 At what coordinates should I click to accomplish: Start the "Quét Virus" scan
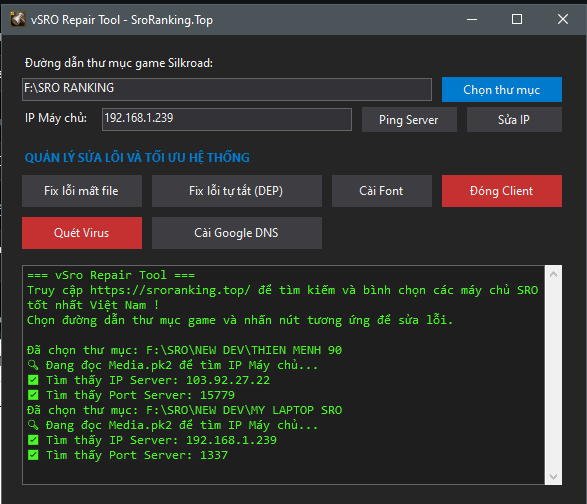(x=82, y=233)
